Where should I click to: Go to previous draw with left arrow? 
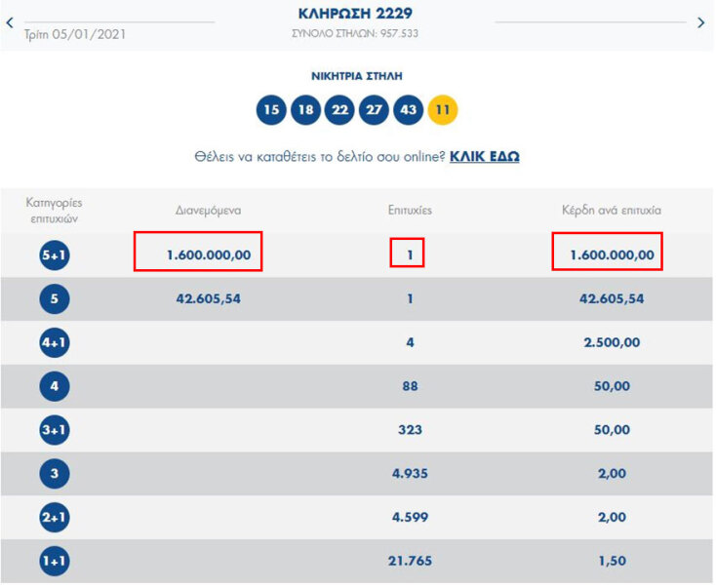click(x=10, y=21)
